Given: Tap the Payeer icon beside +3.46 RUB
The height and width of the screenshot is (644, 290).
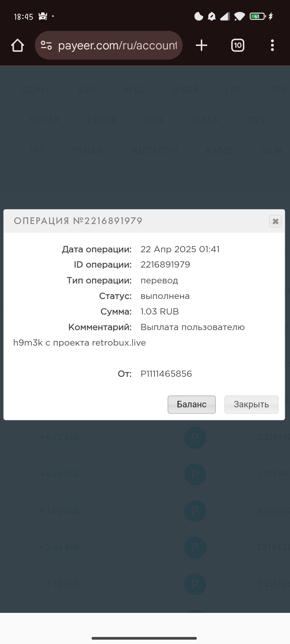Looking at the screenshot, I should point(195,547).
